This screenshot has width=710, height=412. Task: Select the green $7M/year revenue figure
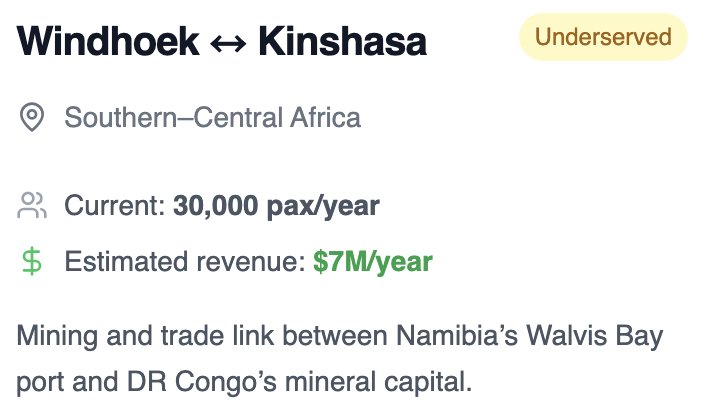click(x=373, y=262)
